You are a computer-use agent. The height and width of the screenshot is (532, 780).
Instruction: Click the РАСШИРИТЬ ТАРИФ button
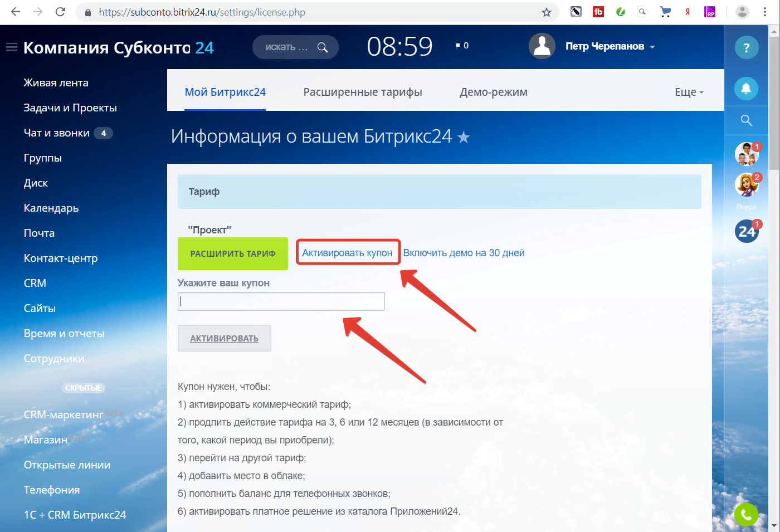(x=233, y=254)
